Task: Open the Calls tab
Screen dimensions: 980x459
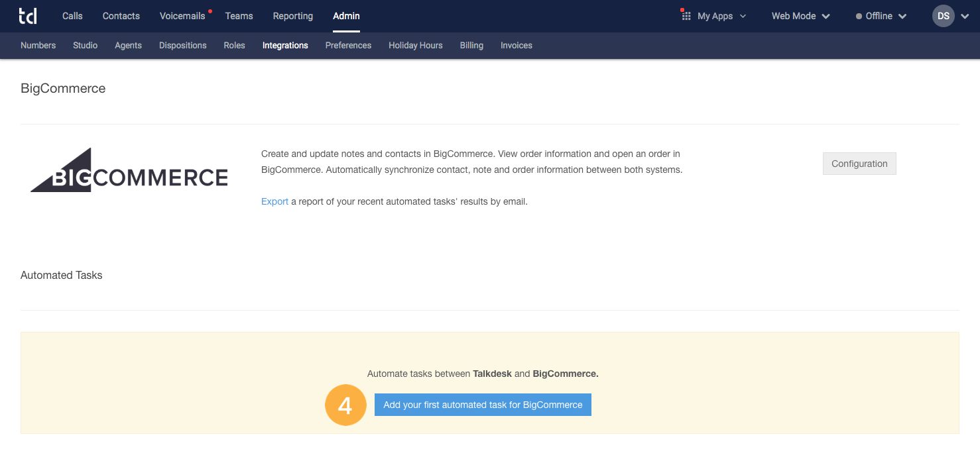Action: [72, 16]
